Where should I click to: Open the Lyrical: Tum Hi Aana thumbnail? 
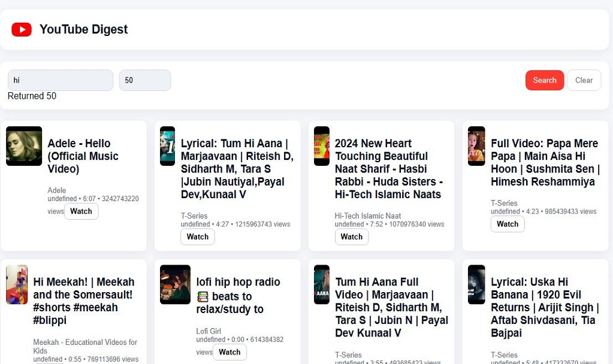(x=167, y=146)
